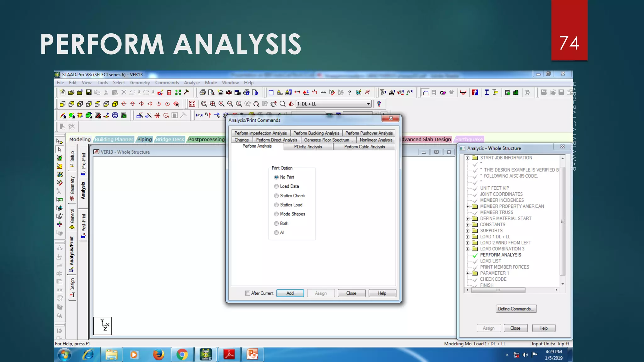Select the Both radio option
The image size is (644, 362).
coord(281,223)
